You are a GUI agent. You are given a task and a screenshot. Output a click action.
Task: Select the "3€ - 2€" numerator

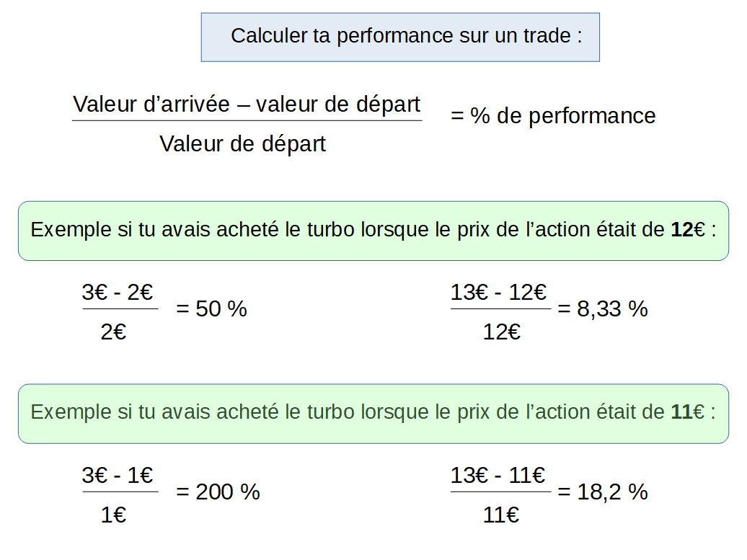(x=118, y=293)
